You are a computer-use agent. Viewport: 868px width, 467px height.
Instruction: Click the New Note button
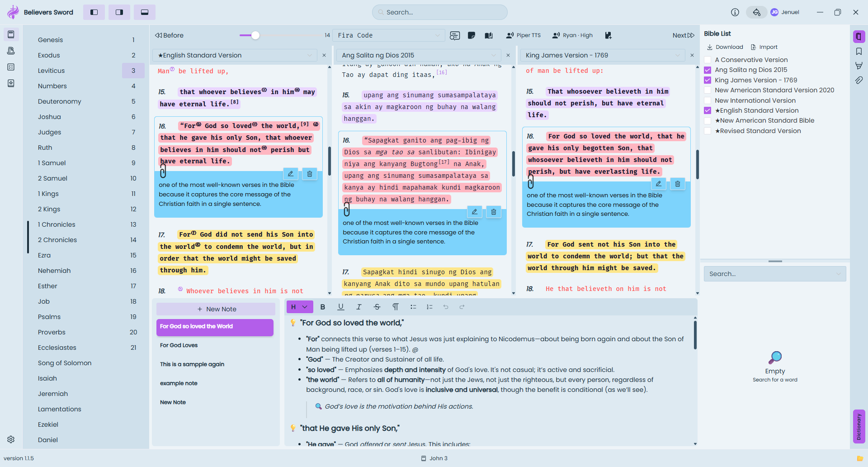click(x=216, y=309)
